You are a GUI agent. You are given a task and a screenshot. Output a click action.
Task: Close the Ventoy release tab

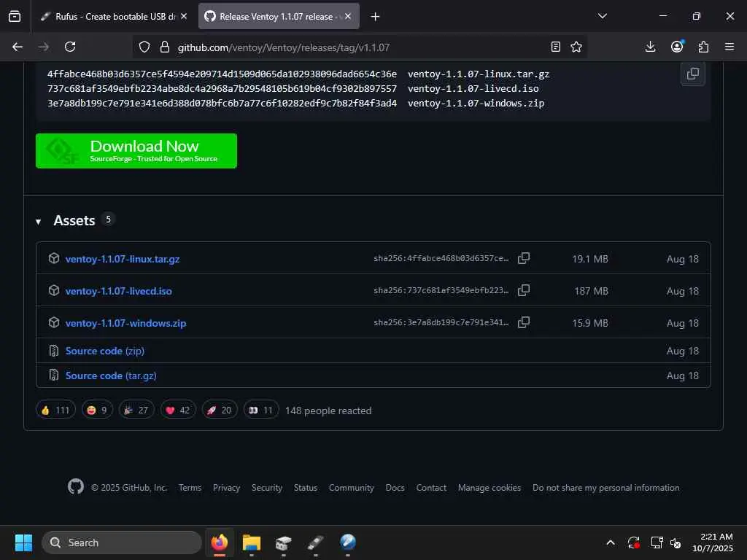pos(348,16)
